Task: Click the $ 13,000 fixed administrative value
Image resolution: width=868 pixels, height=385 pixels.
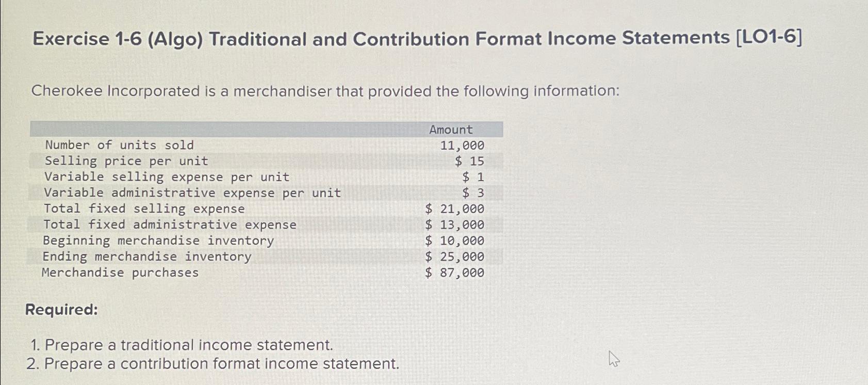Action: [x=454, y=225]
